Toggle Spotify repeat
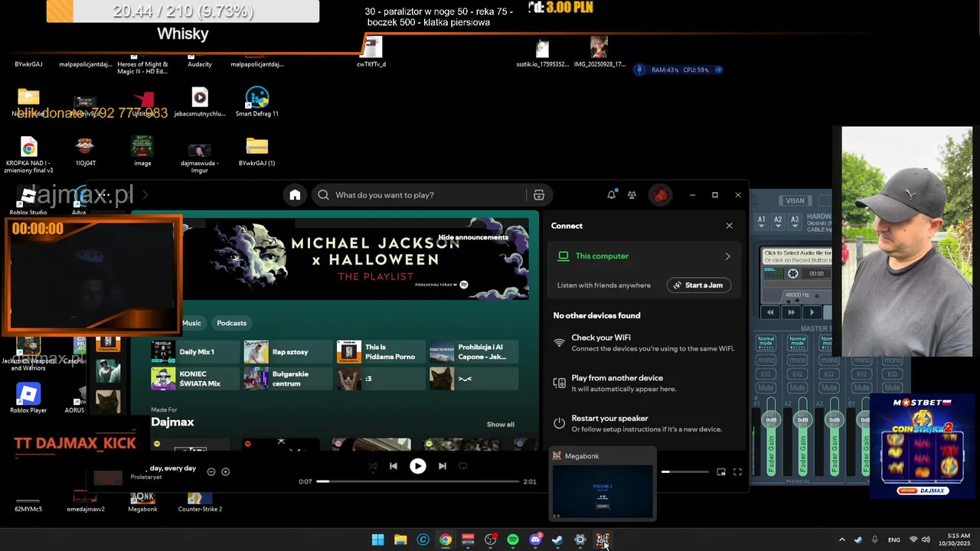The image size is (980, 551). point(462,466)
